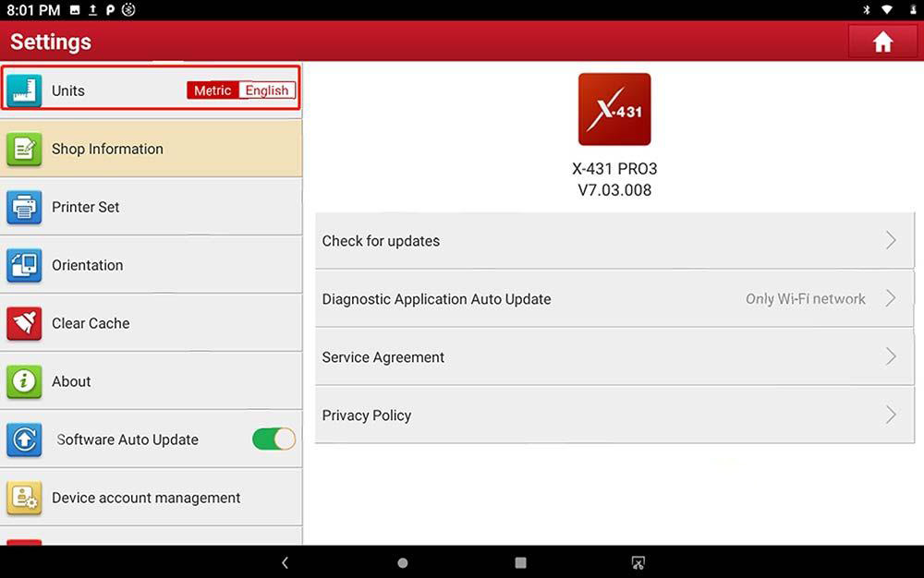Tap the Android back navigation button
Screen dimensions: 924x578
pos(286,562)
